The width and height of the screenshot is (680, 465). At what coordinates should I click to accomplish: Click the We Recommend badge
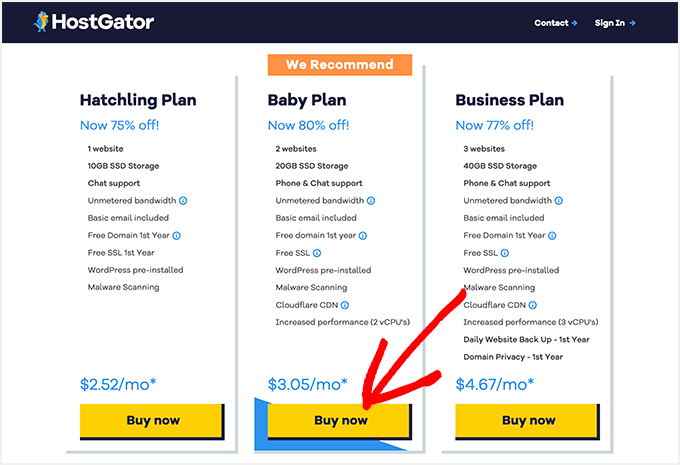[340, 65]
